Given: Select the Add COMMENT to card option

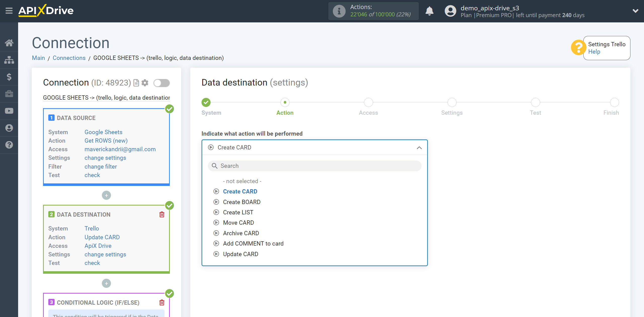Looking at the screenshot, I should (253, 244).
